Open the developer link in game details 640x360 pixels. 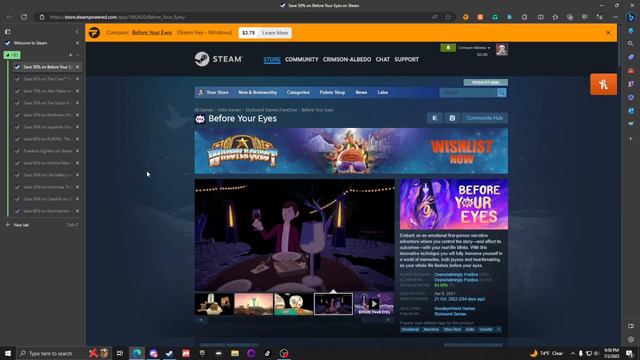pyautogui.click(x=454, y=309)
